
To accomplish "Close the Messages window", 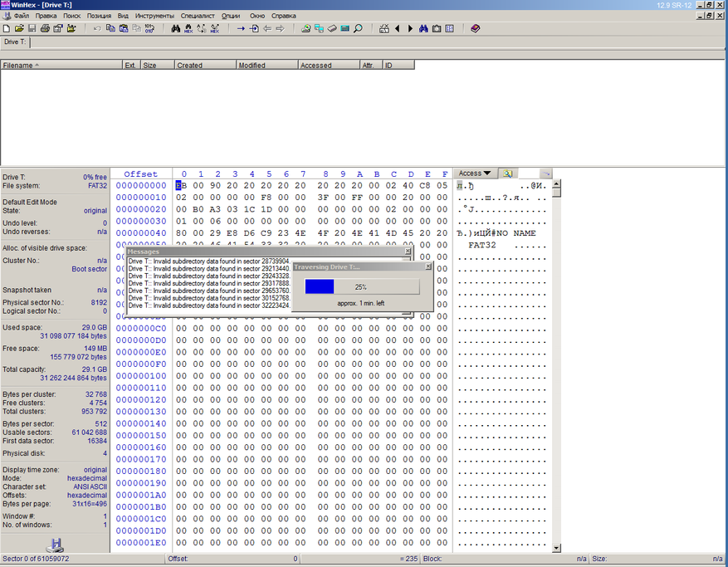I will [x=407, y=252].
